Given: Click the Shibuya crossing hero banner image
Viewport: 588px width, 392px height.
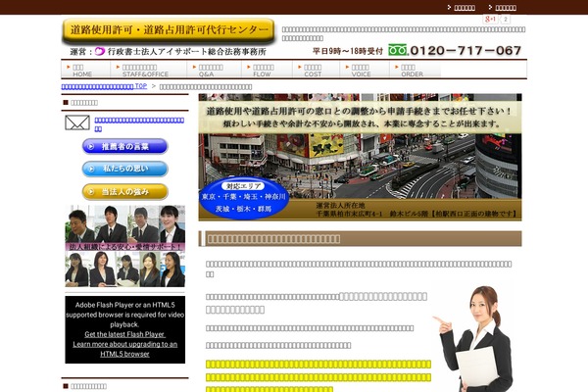Looking at the screenshot, I should (x=360, y=157).
